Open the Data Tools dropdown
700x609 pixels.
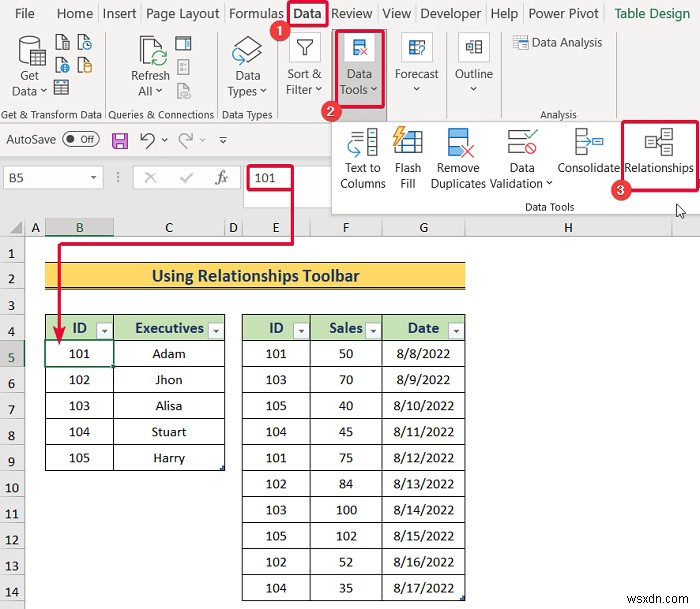click(x=359, y=67)
